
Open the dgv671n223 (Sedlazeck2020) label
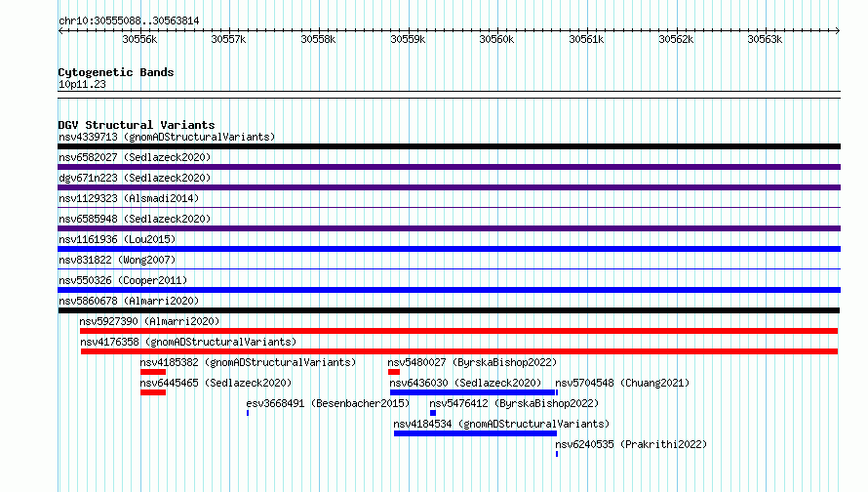point(135,178)
